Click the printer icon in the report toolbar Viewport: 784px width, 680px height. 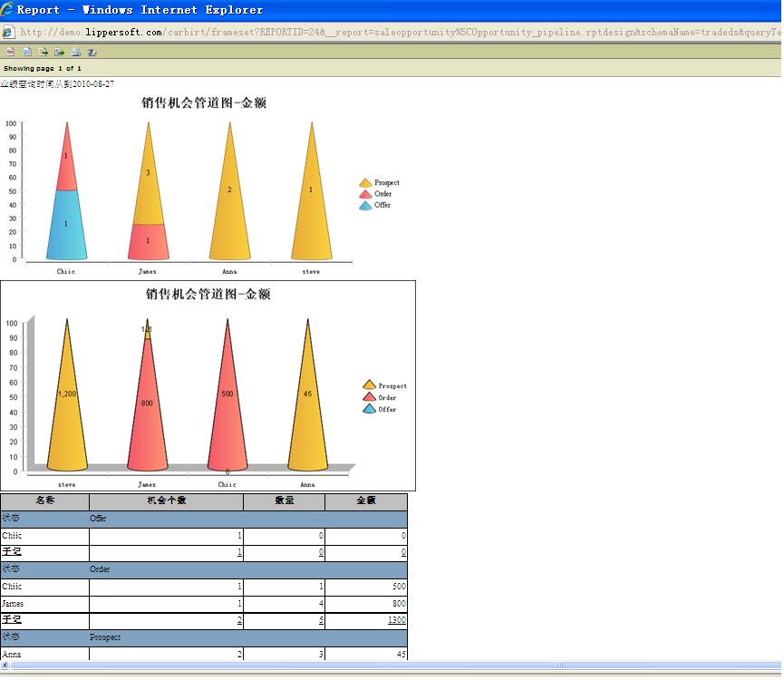(76, 52)
